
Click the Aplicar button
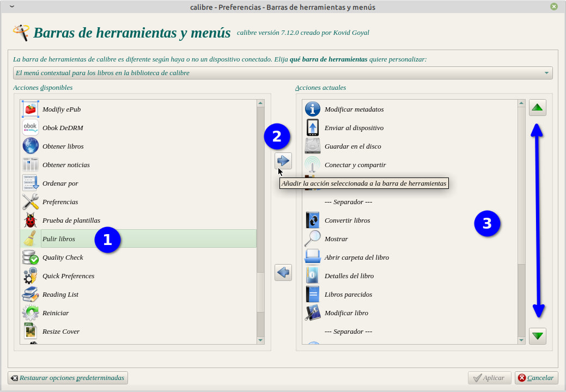point(490,378)
